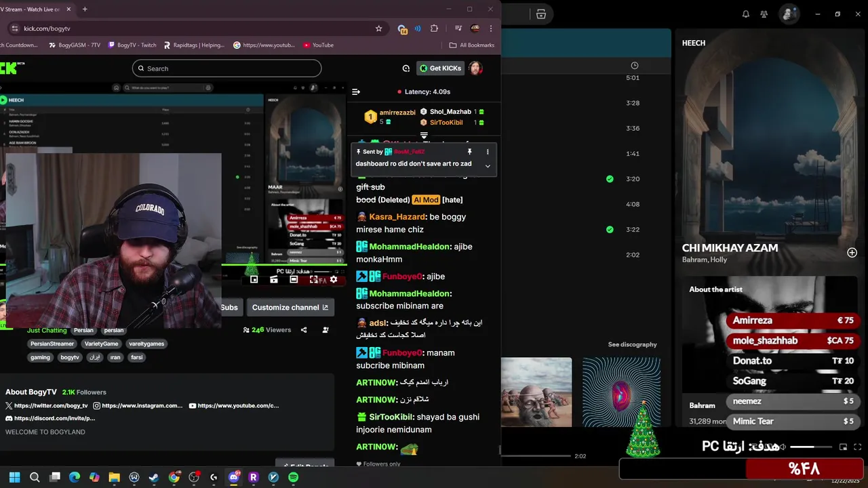Collapse the Kick chat panel
Image resolution: width=868 pixels, height=488 pixels.
[356, 91]
